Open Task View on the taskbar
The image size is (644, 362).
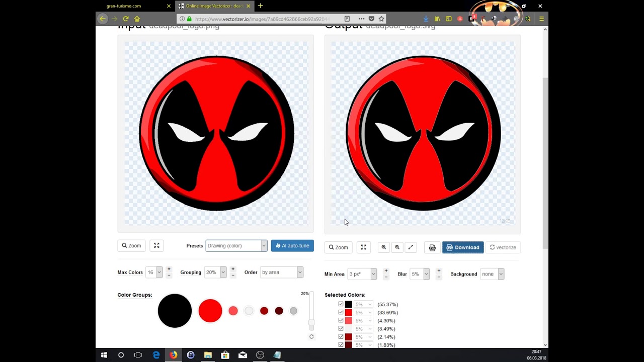(138, 355)
